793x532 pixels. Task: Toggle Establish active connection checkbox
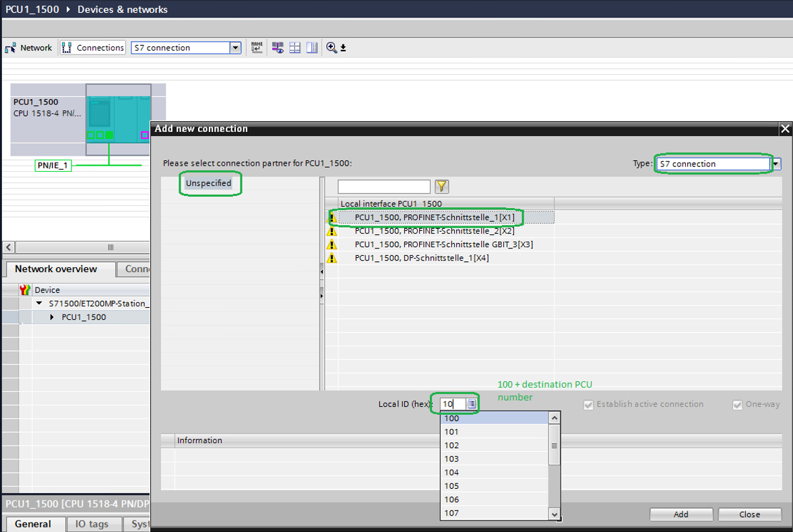(x=588, y=405)
